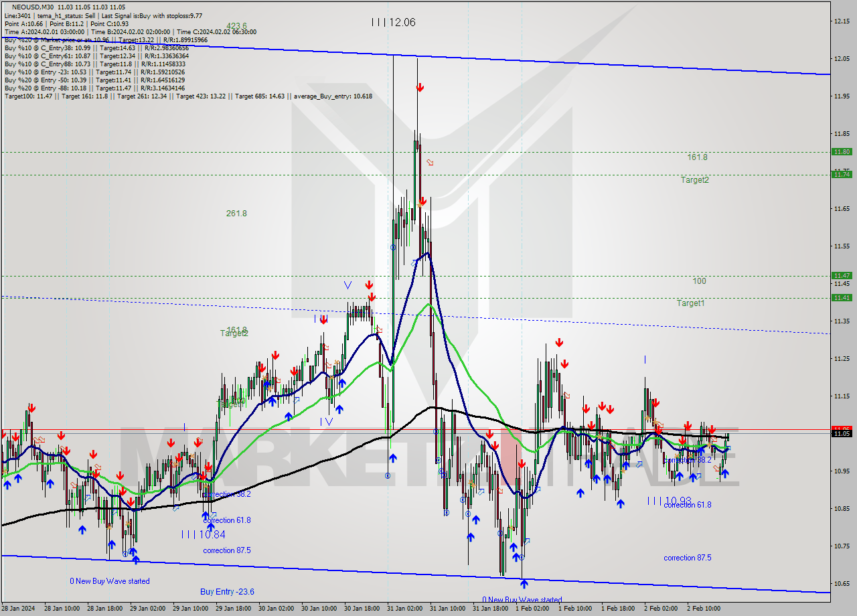The image size is (857, 616).
Task: Select the 11.25 price axis value
Action: pos(842,359)
